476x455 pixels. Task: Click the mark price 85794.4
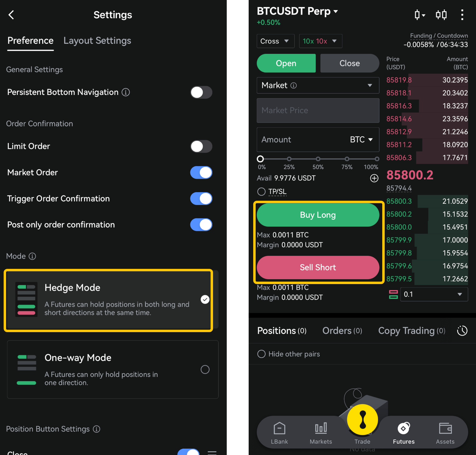coord(399,188)
